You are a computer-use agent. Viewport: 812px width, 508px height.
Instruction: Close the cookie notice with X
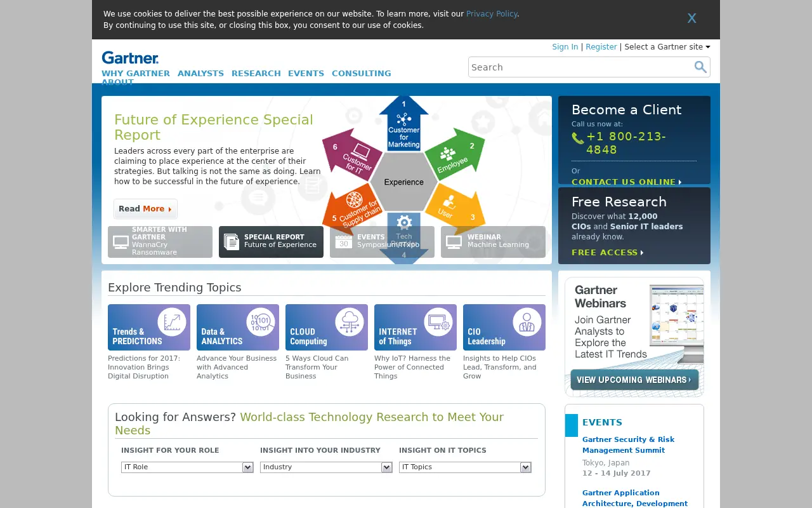tap(691, 18)
